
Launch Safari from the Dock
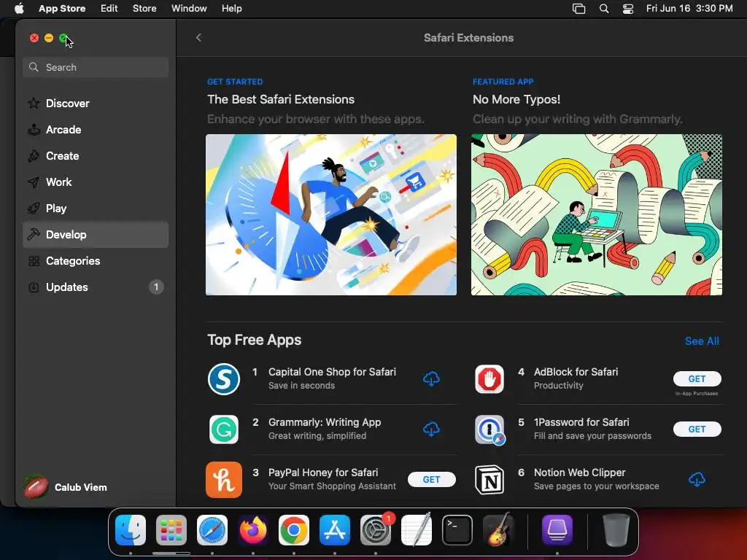point(212,530)
